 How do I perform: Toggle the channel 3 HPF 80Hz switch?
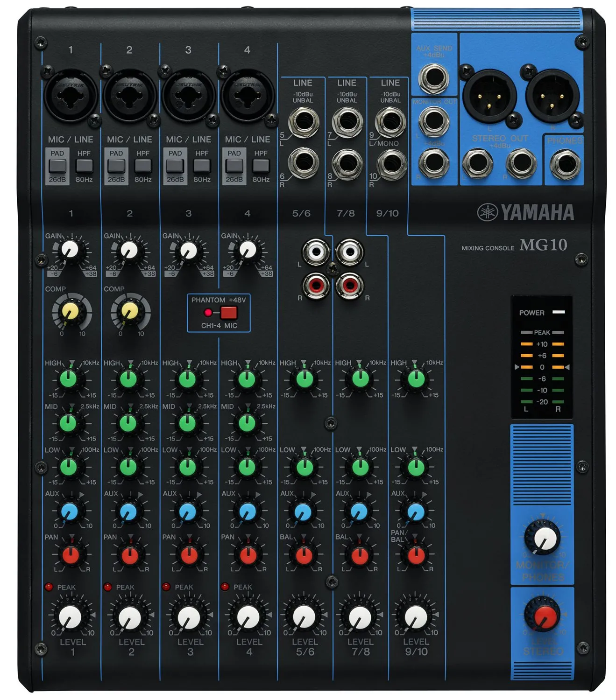pos(202,166)
